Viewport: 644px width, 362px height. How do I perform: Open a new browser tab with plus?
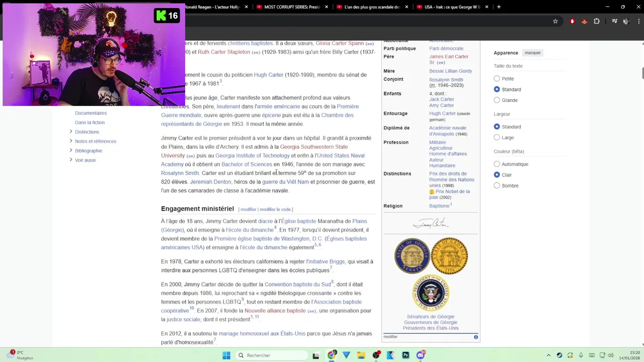[x=499, y=7]
